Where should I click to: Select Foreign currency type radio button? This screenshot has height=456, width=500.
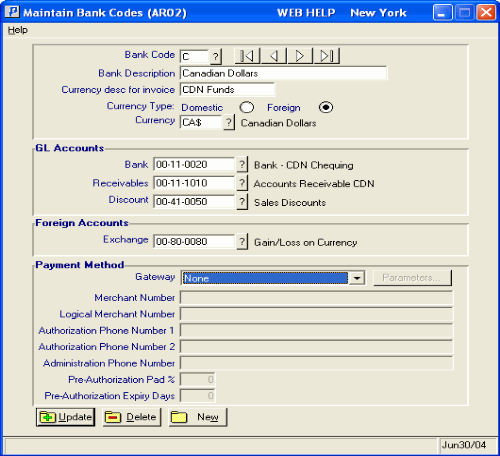[326, 107]
